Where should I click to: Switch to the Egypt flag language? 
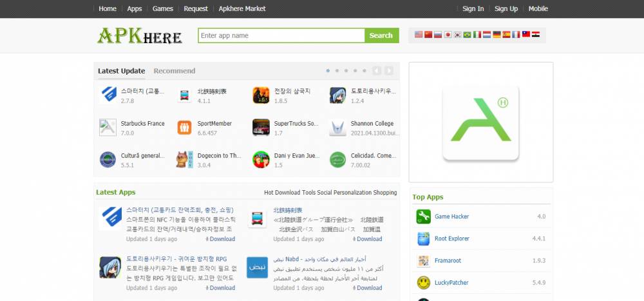536,35
